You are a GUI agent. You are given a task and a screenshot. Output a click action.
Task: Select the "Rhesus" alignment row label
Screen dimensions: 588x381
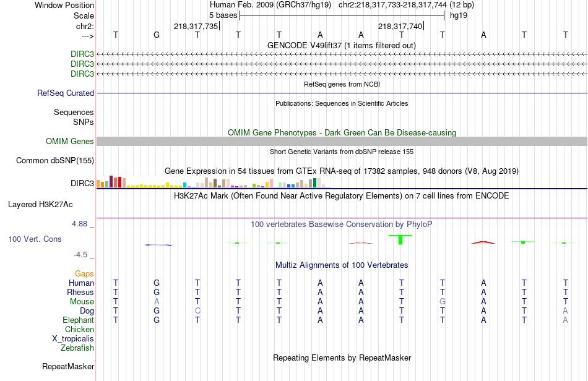pyautogui.click(x=80, y=292)
